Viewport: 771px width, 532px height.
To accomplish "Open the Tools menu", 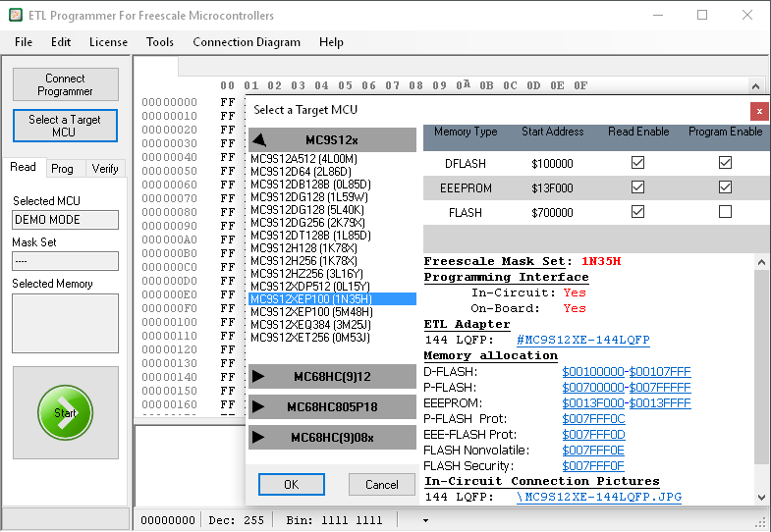I will 160,42.
